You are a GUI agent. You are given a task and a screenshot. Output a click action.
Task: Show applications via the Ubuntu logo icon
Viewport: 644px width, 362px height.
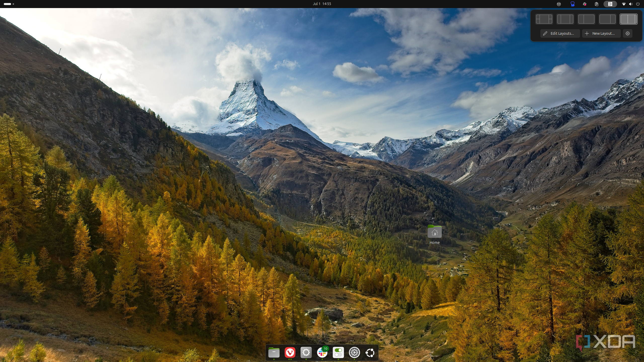coord(370,353)
